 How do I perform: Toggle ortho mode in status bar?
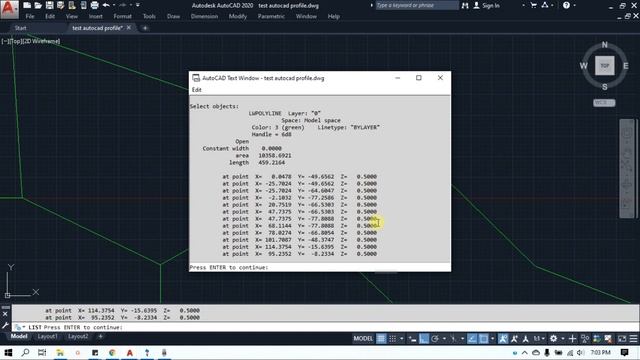(424, 338)
